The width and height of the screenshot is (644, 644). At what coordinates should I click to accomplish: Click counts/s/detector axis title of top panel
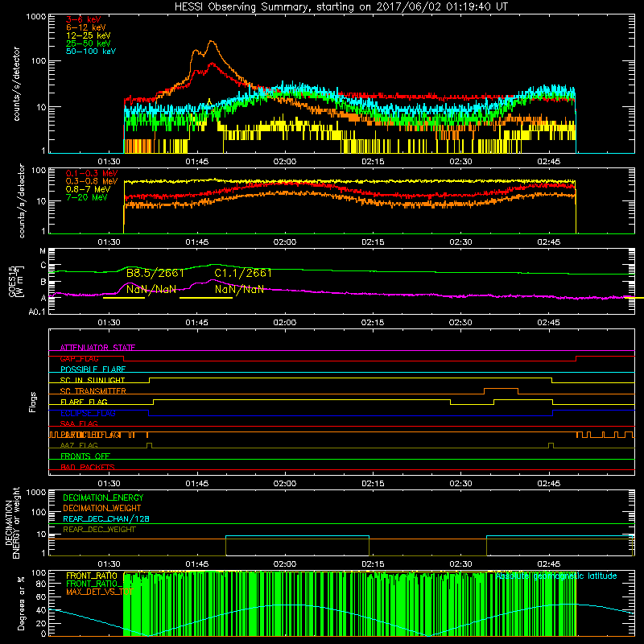click(16, 84)
